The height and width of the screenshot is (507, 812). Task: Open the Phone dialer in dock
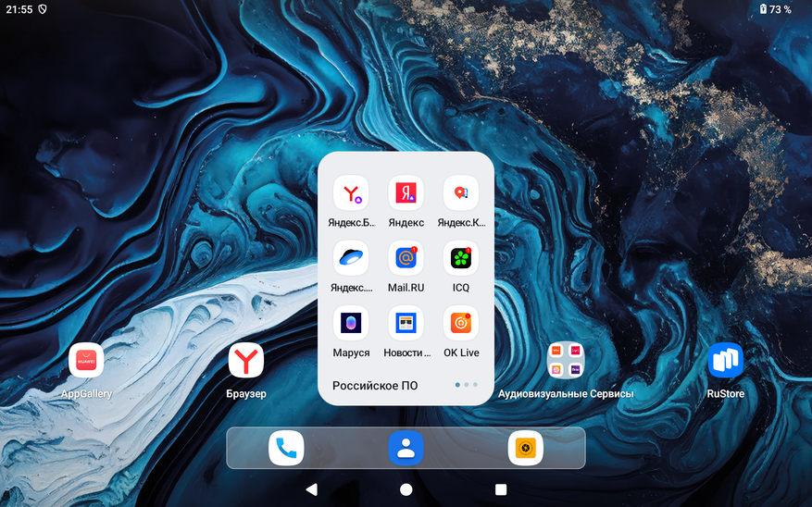286,448
